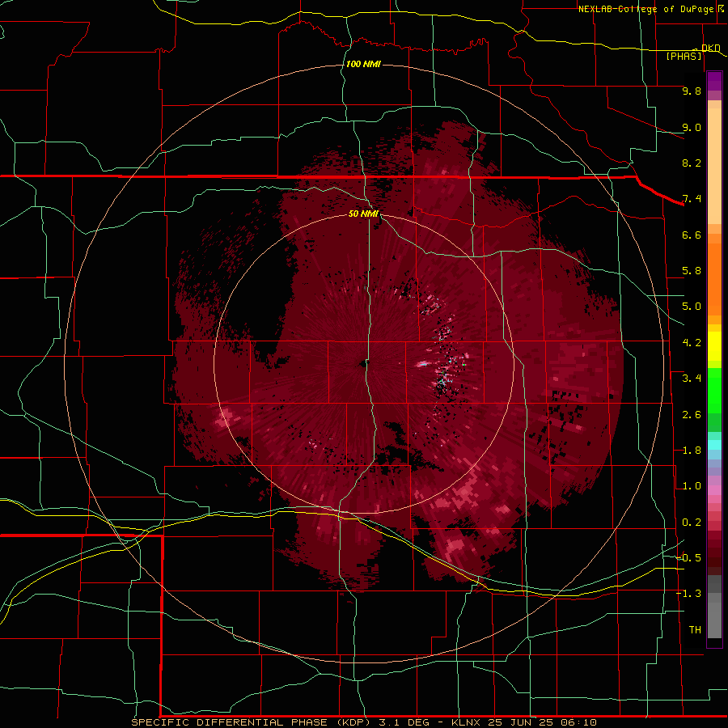Click the TH label on the color scale
The height and width of the screenshot is (728, 728).
(x=695, y=630)
